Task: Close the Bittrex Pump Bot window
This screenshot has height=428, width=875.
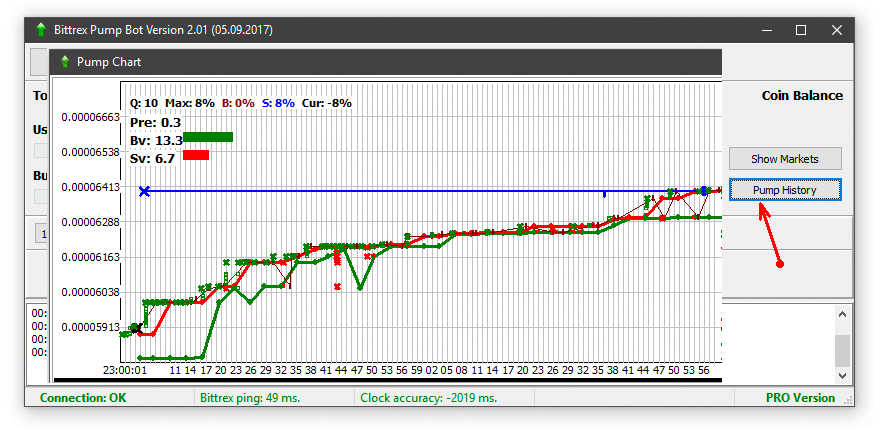Action: (x=836, y=30)
